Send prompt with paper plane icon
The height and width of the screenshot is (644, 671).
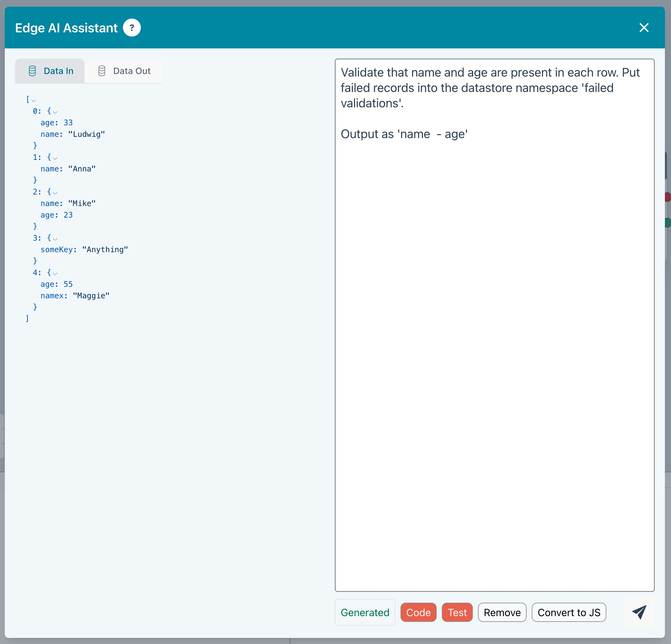tap(639, 612)
